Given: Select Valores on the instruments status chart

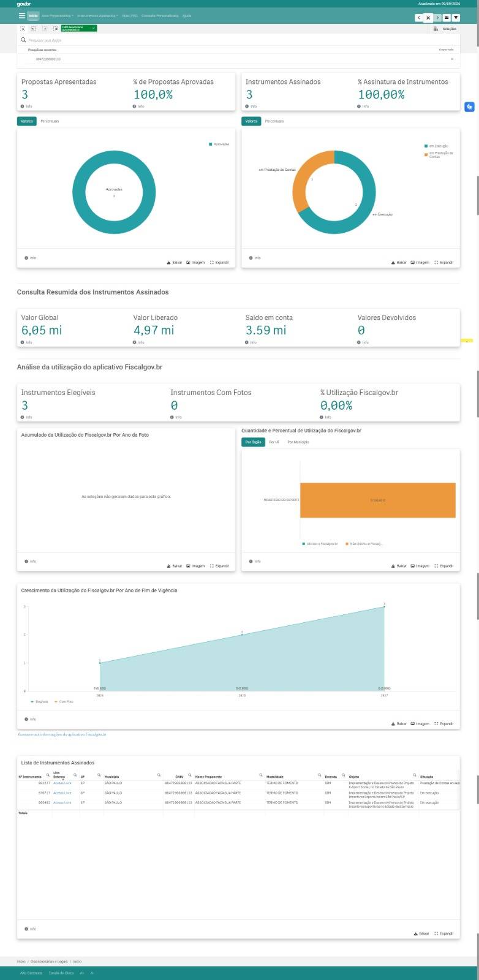Looking at the screenshot, I should (x=251, y=121).
